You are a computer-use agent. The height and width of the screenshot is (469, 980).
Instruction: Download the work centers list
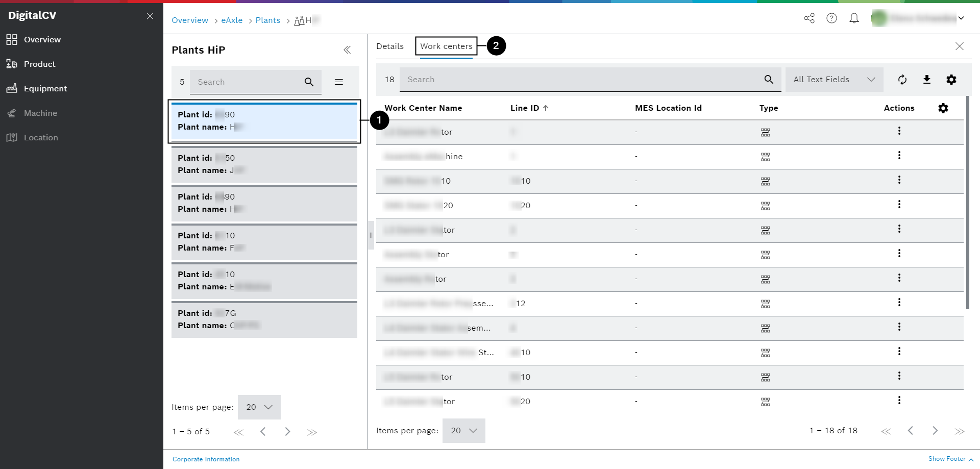pos(926,80)
